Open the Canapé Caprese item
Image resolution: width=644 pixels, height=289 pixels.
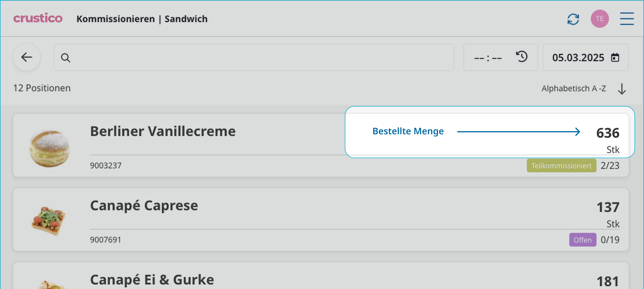tap(144, 206)
